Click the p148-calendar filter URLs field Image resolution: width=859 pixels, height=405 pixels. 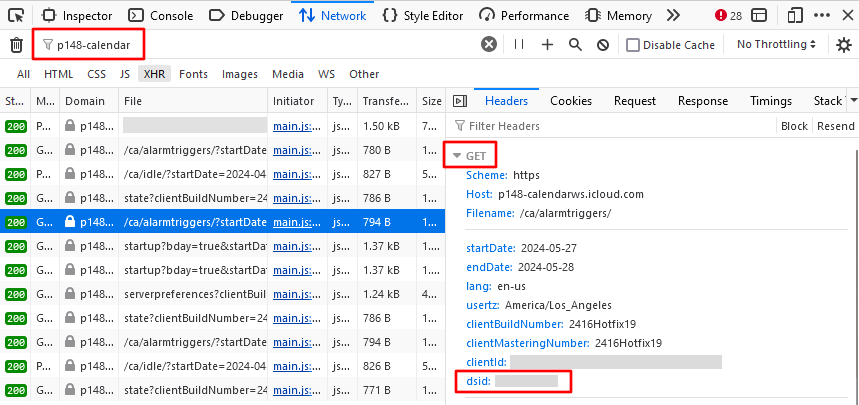[x=256, y=45]
